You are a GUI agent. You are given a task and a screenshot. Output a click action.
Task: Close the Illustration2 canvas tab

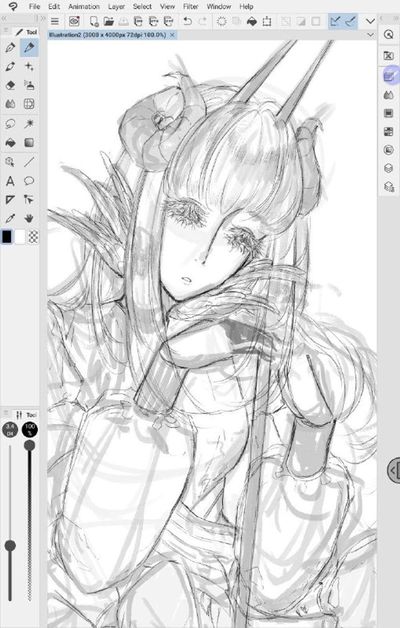point(172,35)
